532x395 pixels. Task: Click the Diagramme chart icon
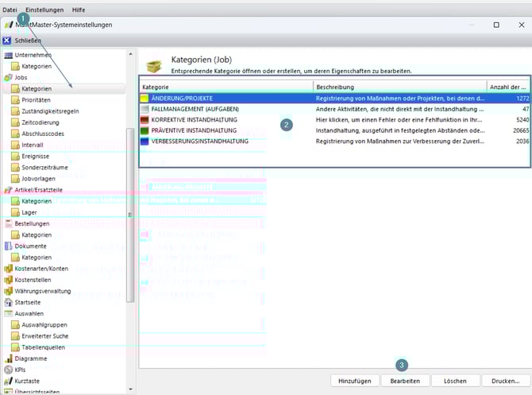8,358
